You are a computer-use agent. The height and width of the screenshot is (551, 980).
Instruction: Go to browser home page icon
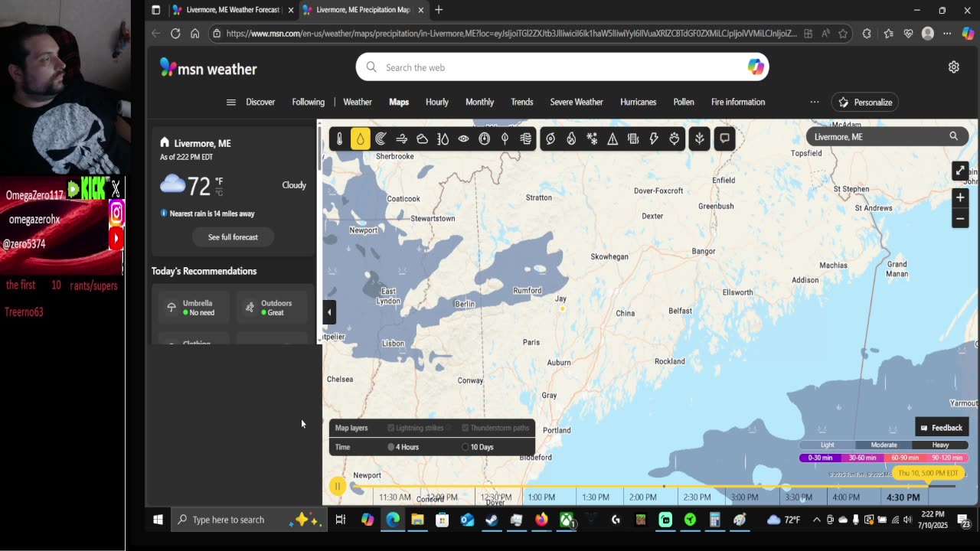point(194,34)
